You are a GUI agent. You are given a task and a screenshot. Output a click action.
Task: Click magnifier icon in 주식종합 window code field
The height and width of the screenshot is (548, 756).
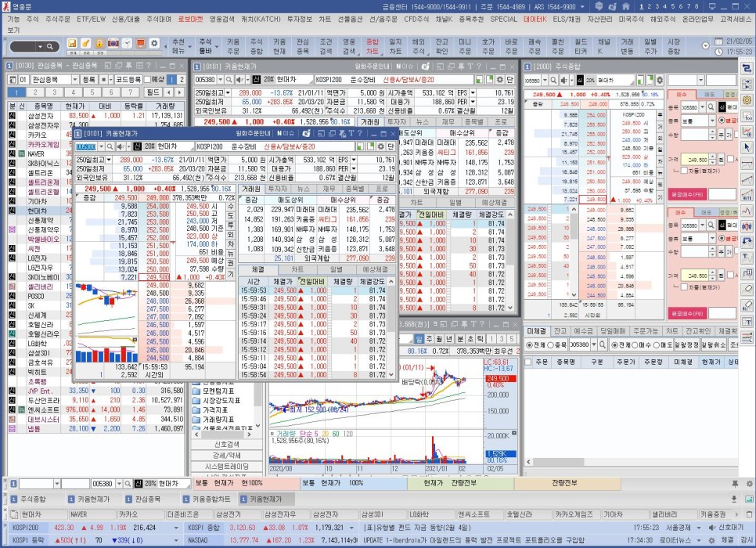click(553, 80)
